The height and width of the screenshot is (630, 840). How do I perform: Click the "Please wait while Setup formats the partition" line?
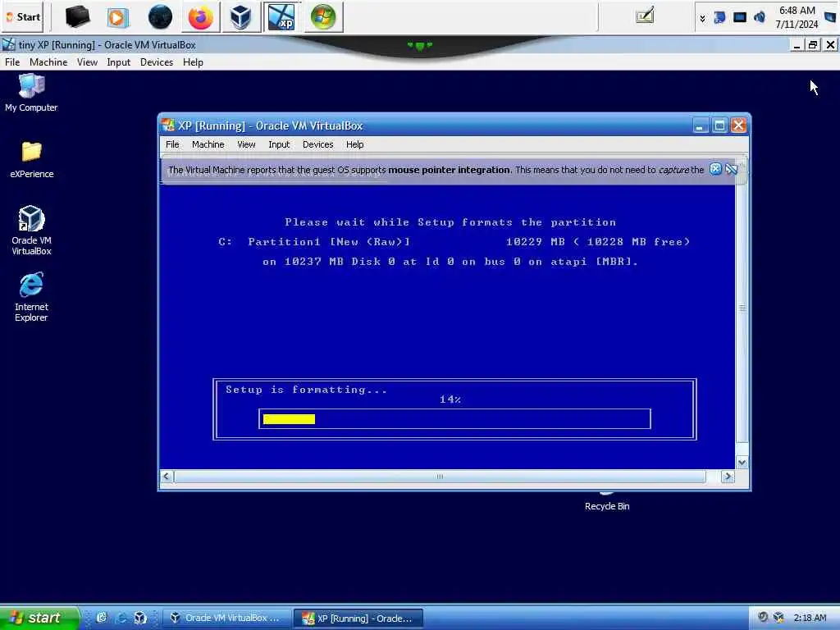450,221
